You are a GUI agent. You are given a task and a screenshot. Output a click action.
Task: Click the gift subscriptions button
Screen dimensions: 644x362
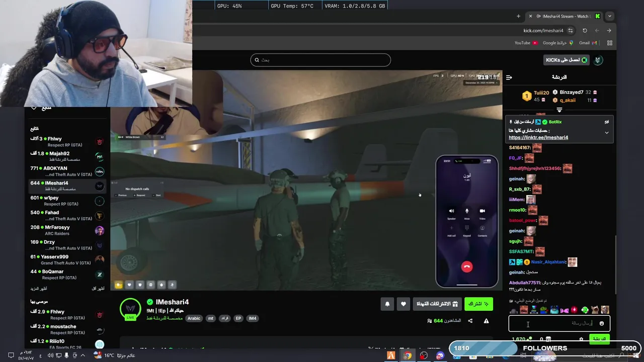click(x=437, y=304)
